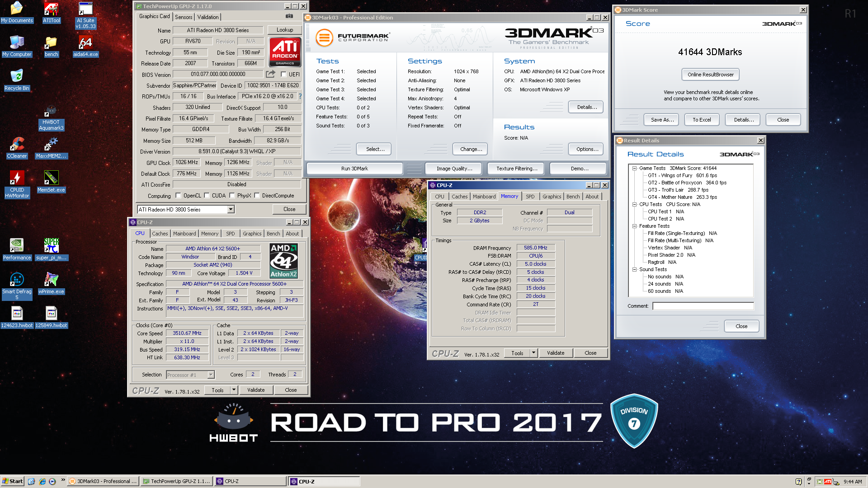Click the Start button on the taskbar
Image resolution: width=868 pixels, height=488 pixels.
click(12, 481)
